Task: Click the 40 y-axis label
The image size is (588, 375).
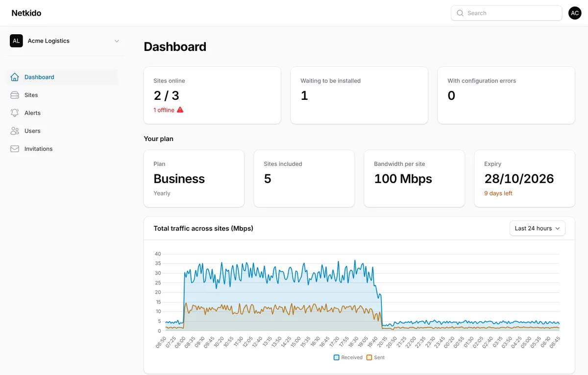Action: tap(158, 254)
